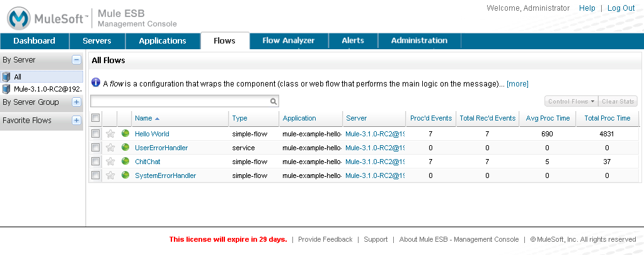Click the flow search input field
The height and width of the screenshot is (255, 644).
[180, 101]
